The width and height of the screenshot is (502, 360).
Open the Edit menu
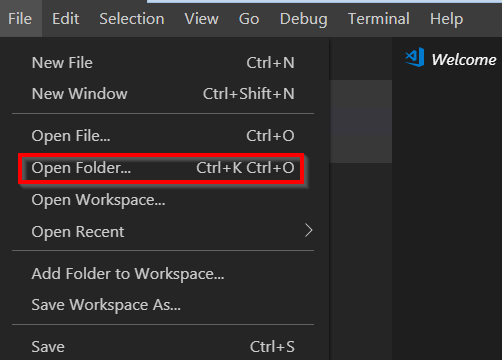coord(66,19)
